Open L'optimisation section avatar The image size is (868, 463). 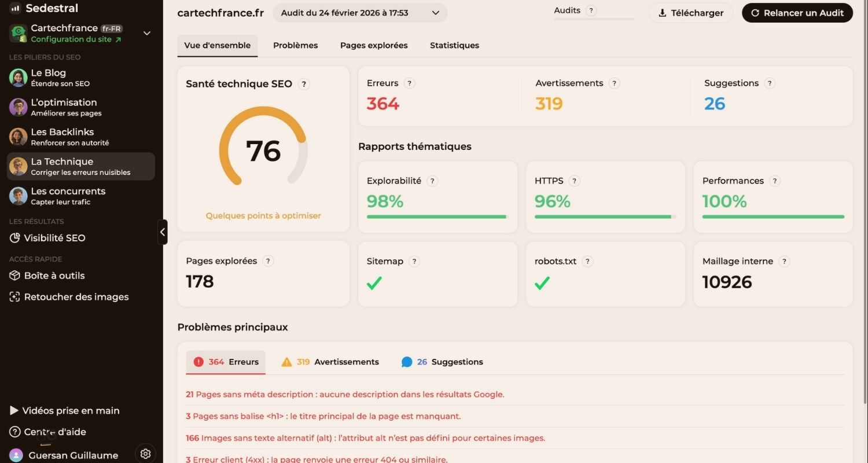(x=17, y=107)
